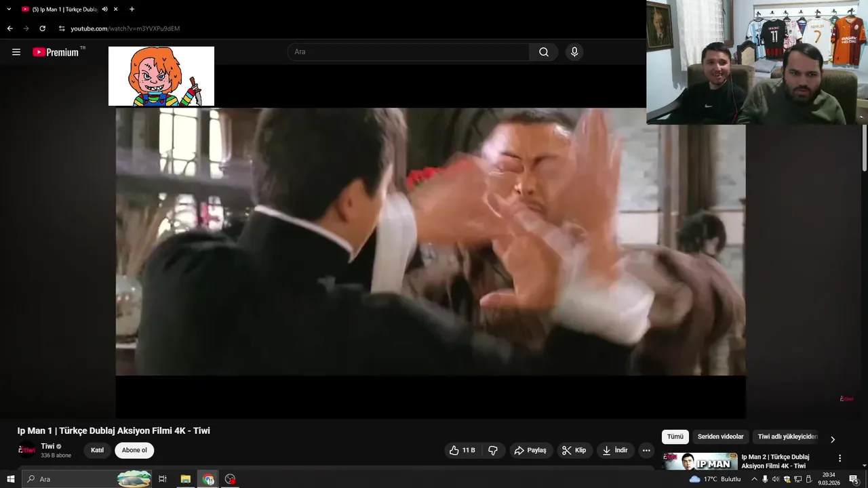Click the tray microphone icon
The height and width of the screenshot is (488, 868).
click(x=765, y=479)
